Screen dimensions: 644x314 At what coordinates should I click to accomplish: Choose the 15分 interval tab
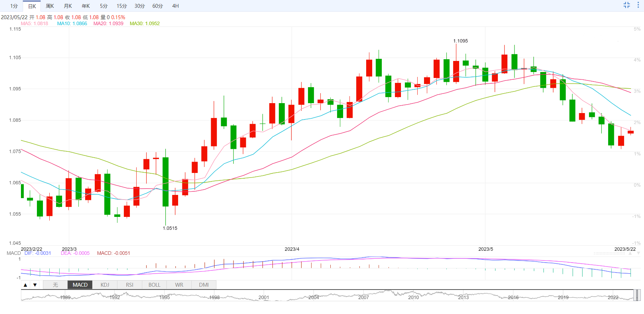(x=122, y=6)
